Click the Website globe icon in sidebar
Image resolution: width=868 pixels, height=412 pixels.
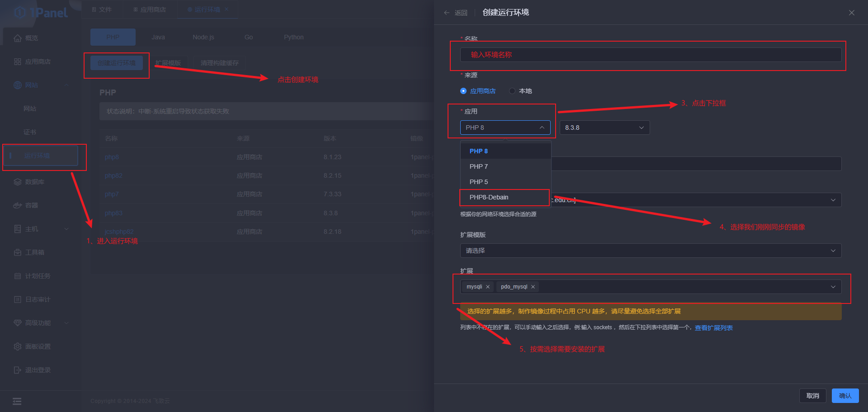click(18, 85)
